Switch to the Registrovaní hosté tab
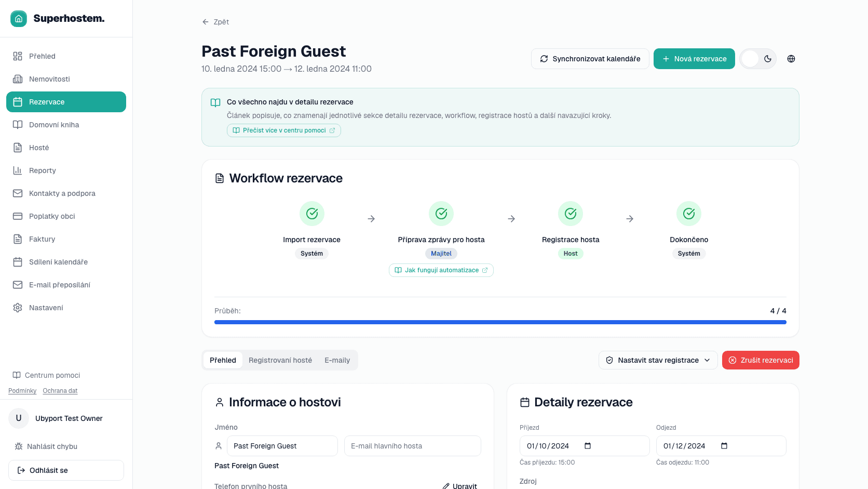The width and height of the screenshot is (868, 489). 280,360
